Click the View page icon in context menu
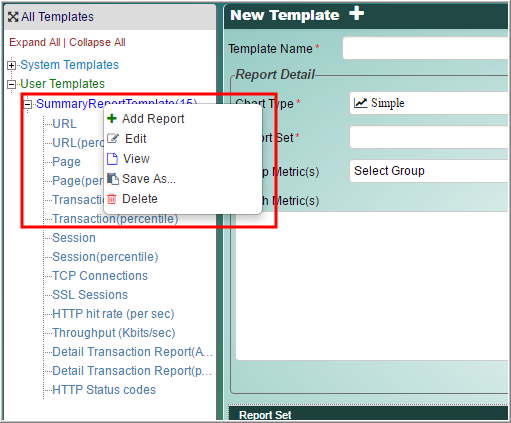Image resolution: width=511 pixels, height=423 pixels. pos(112,159)
